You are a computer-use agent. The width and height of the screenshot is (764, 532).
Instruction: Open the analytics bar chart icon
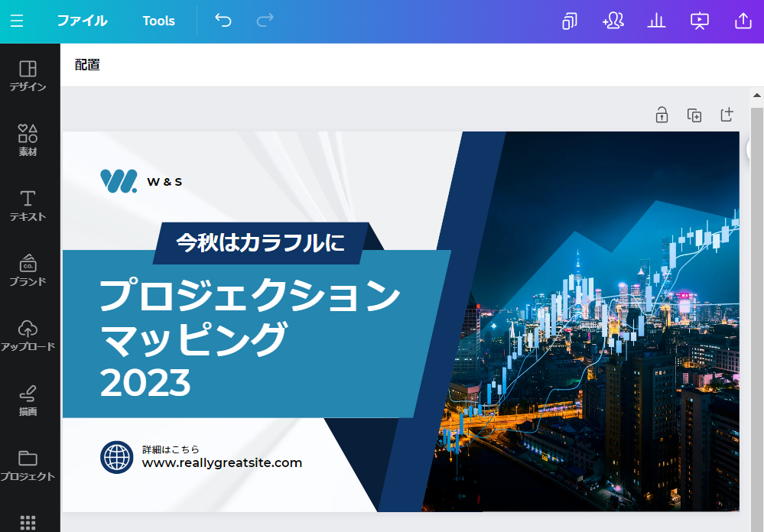click(x=656, y=21)
